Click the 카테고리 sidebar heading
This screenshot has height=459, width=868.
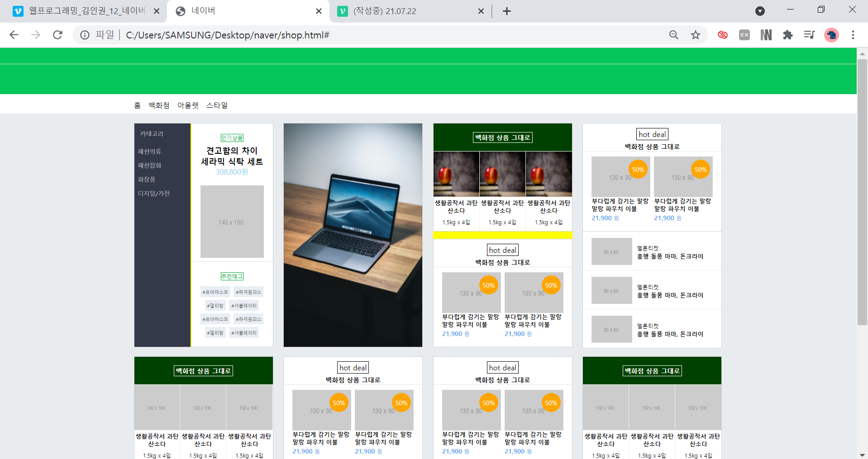tap(152, 134)
